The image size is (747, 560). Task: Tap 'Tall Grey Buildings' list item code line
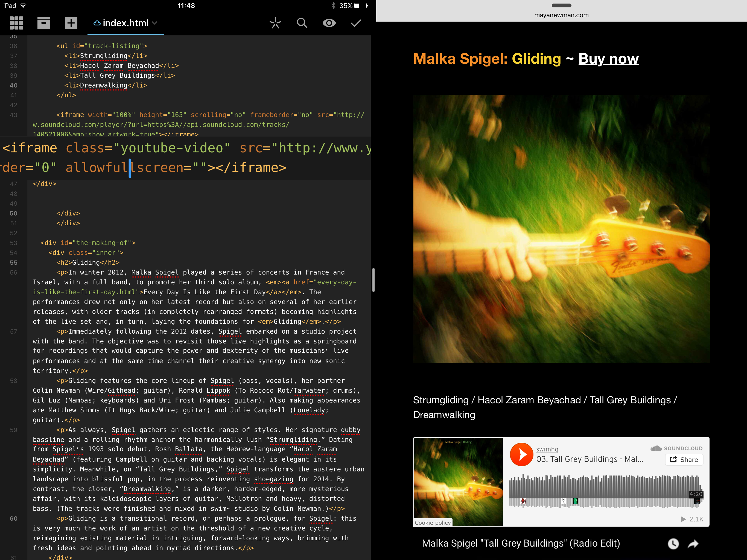(119, 75)
